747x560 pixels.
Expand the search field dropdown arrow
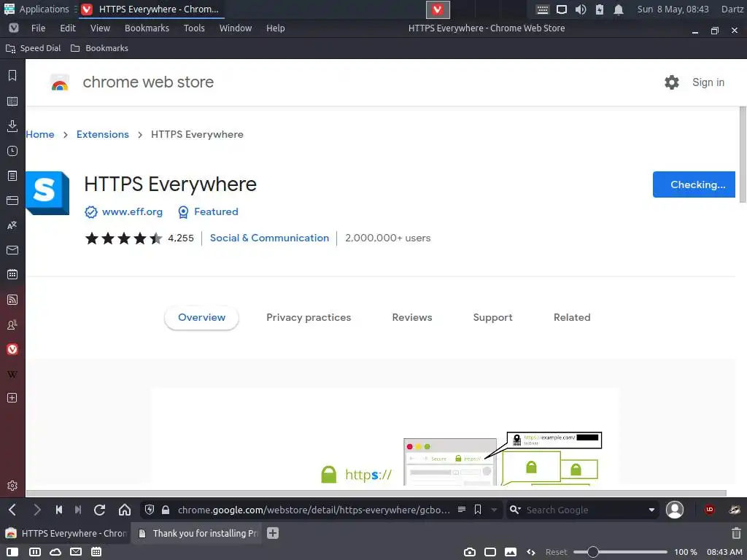651,510
